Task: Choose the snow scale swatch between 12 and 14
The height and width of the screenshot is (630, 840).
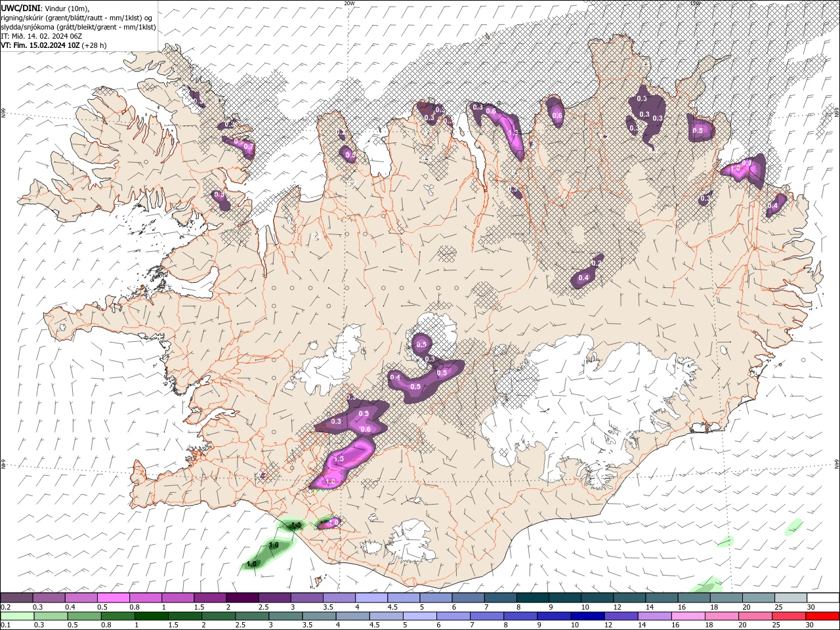Action: [629, 597]
